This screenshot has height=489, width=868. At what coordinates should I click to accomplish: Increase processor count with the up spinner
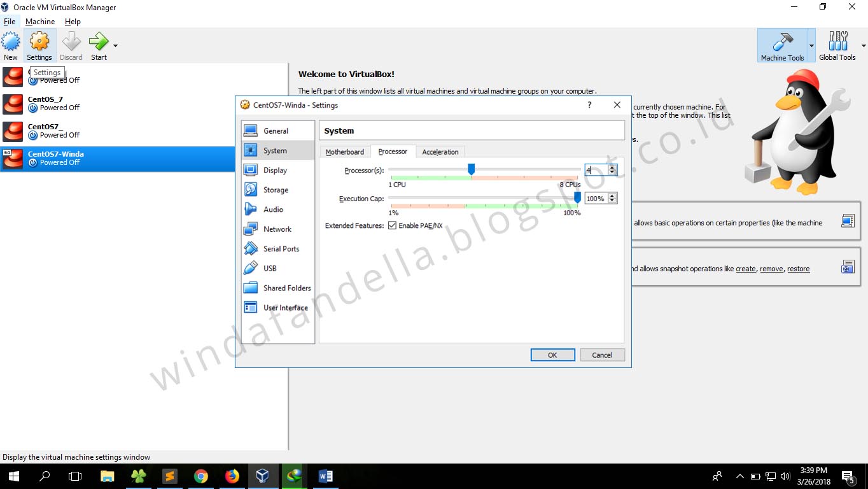coord(612,167)
